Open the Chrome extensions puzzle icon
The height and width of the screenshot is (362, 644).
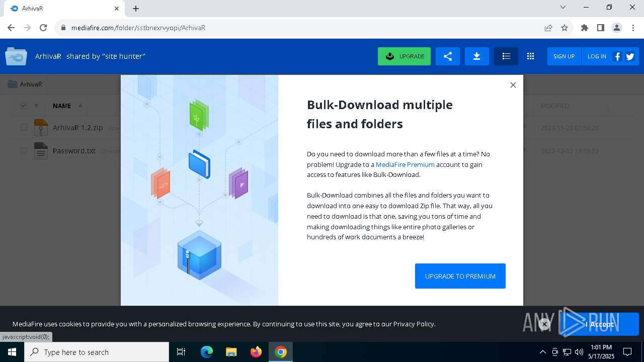coord(585,28)
